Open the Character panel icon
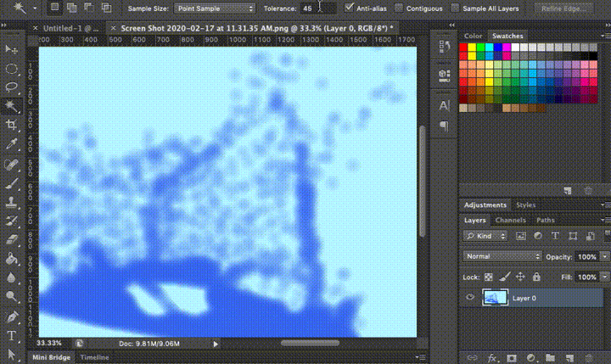This screenshot has width=611, height=364. [444, 105]
